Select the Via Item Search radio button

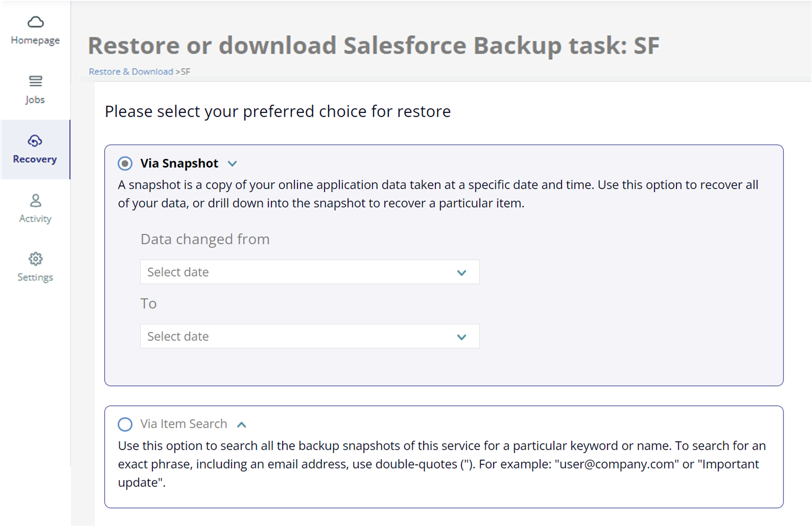tap(125, 424)
